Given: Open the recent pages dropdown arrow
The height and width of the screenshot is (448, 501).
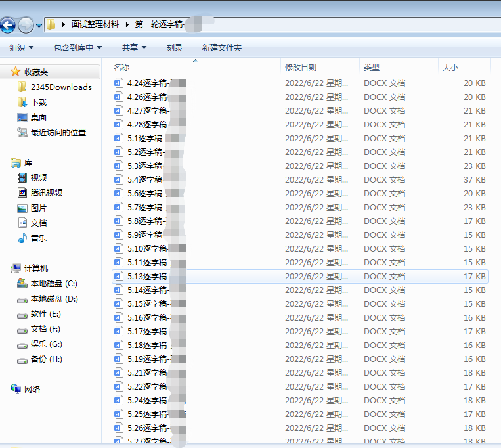Looking at the screenshot, I should pyautogui.click(x=39, y=25).
